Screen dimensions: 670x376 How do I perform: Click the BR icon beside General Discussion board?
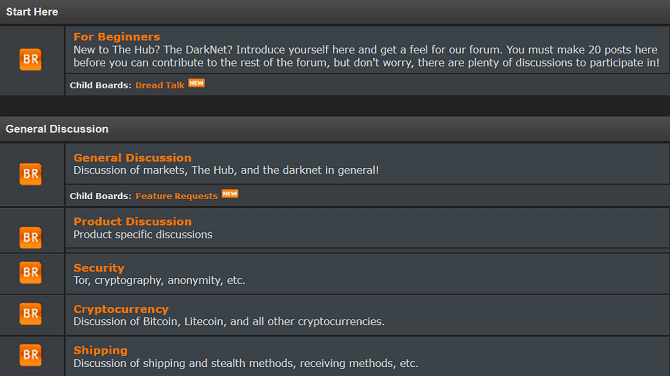point(30,174)
